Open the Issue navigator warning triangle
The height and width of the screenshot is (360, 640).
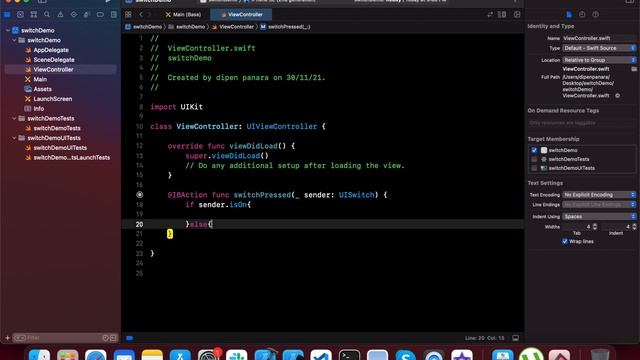(60, 15)
